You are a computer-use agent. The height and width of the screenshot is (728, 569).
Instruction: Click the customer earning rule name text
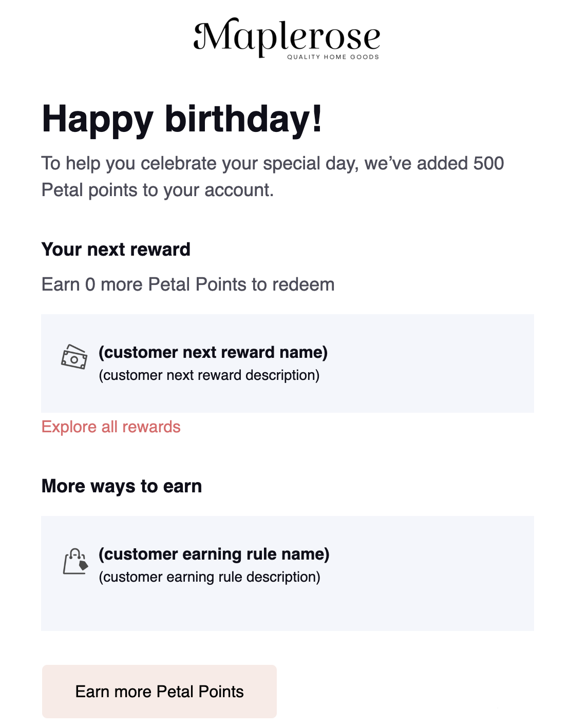coord(214,554)
